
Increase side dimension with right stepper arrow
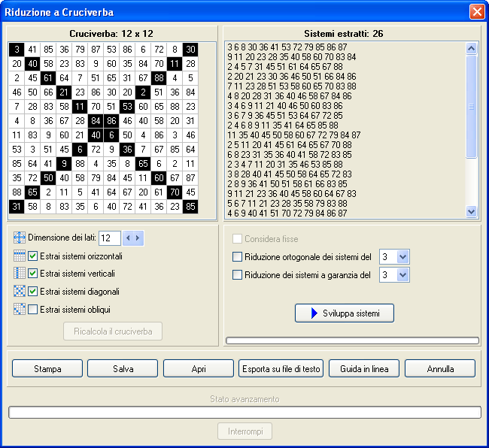pos(138,238)
